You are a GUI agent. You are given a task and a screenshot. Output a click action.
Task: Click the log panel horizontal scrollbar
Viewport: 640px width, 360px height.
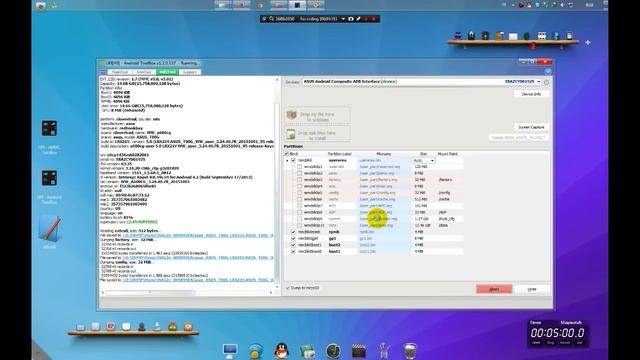[150, 293]
